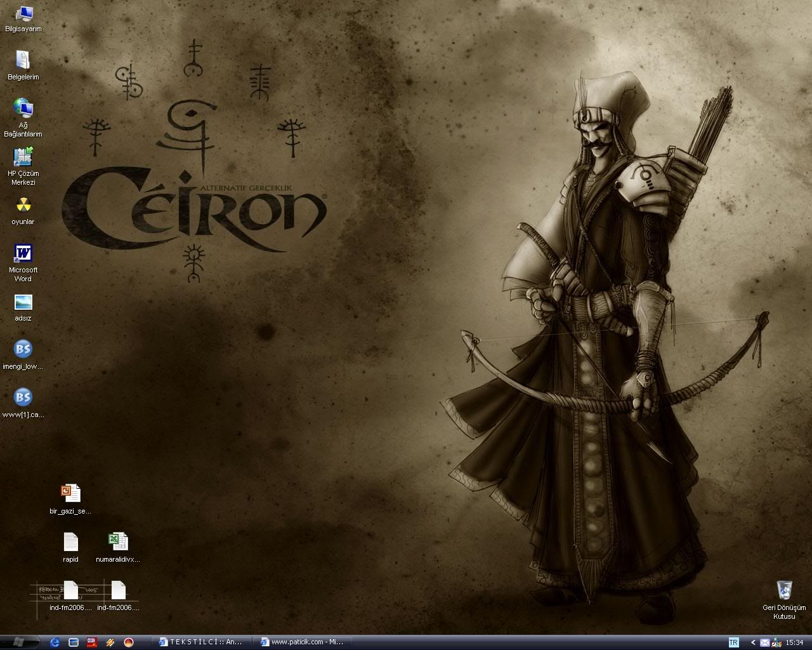The height and width of the screenshot is (650, 812).
Task: Switch to the www.paticik.com taskbar window
Action: (303, 642)
